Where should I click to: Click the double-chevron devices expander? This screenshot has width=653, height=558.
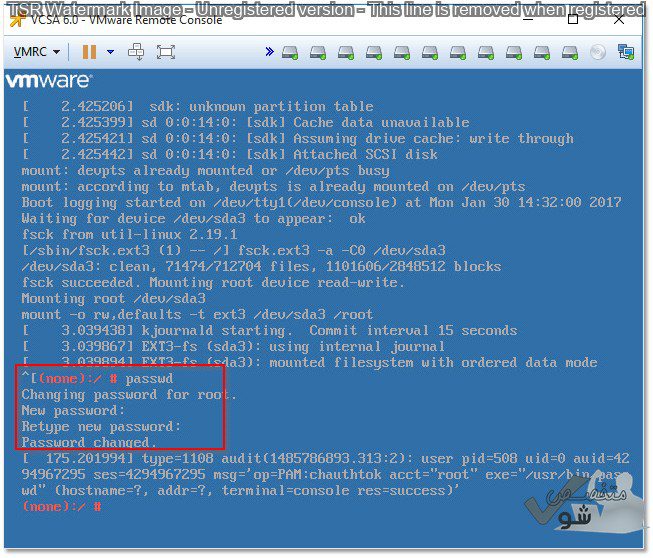269,52
